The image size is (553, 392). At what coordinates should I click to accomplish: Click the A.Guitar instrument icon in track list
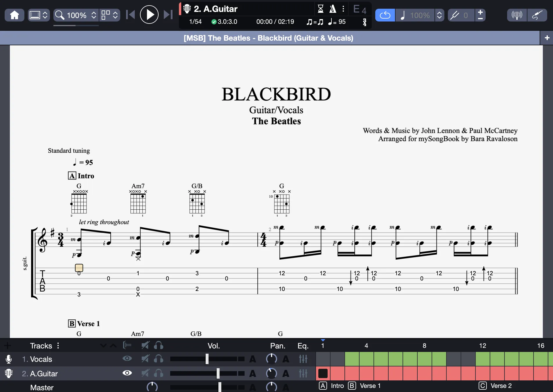pos(9,373)
